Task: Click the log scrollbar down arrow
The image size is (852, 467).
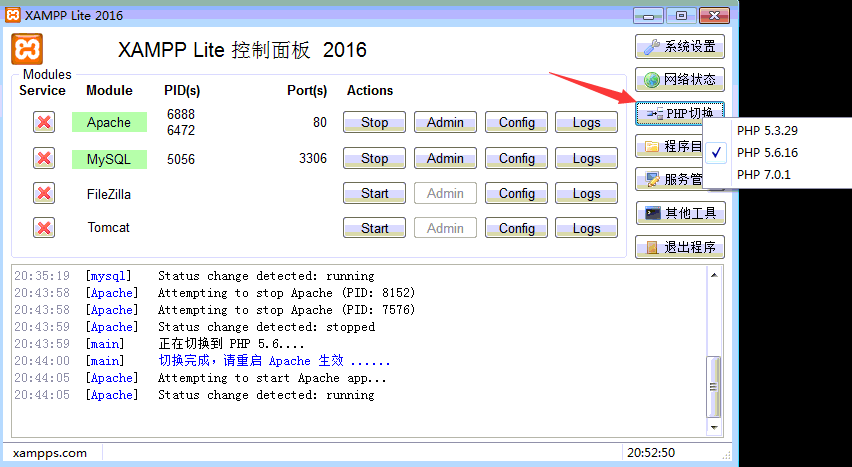Action: point(714,427)
